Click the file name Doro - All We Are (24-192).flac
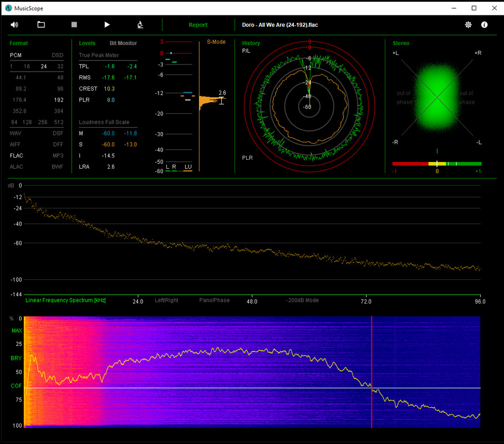 [x=280, y=25]
